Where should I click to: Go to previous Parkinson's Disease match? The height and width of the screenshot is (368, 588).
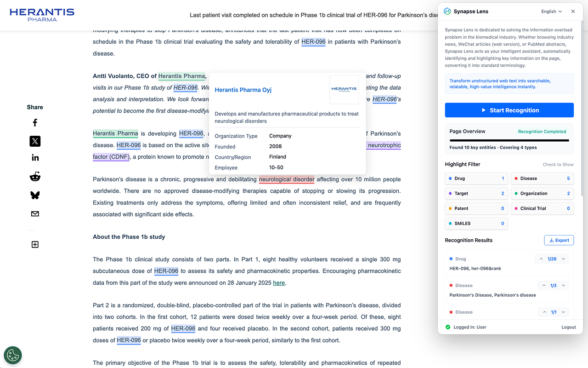click(x=545, y=286)
